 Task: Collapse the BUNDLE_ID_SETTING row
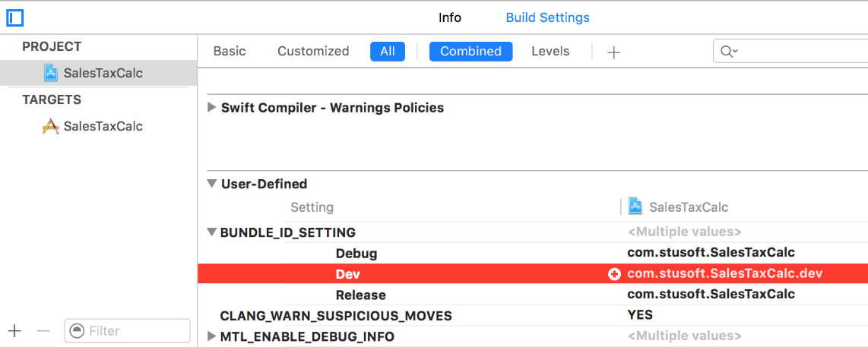[x=212, y=232]
